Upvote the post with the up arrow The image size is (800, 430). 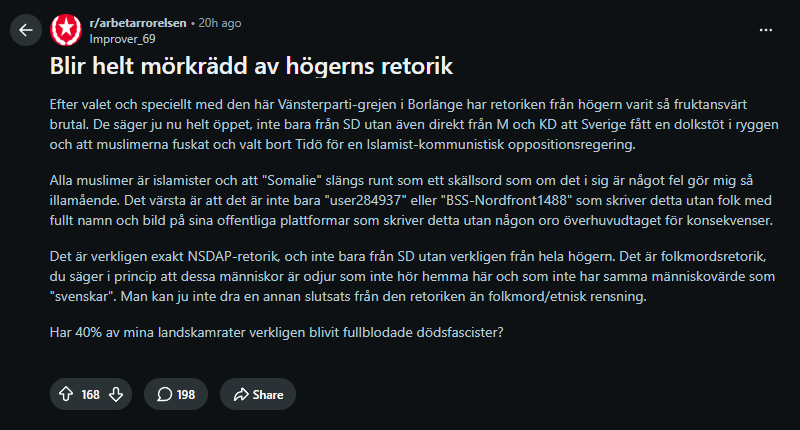(66, 394)
